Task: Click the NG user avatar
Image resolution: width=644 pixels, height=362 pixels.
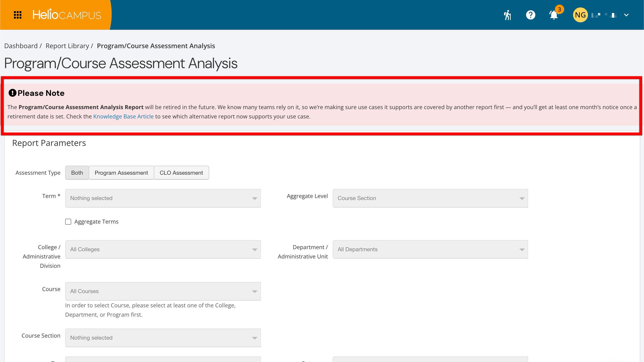Action: 580,15
